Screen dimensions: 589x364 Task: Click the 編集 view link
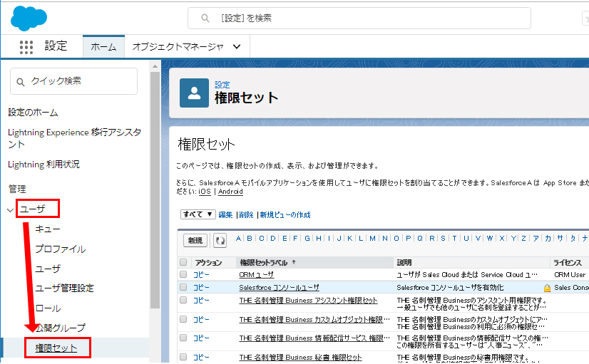225,214
